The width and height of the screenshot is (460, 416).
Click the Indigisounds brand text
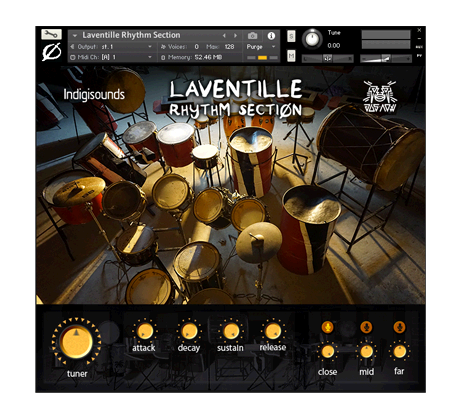94,94
